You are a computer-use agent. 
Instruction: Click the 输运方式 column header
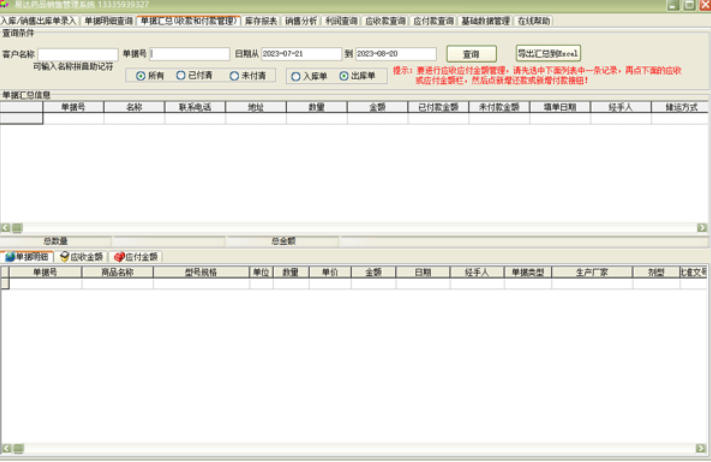[680, 107]
